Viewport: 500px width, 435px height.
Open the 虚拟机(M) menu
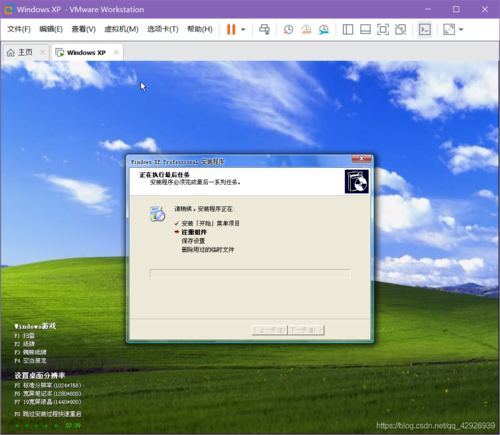click(x=121, y=29)
